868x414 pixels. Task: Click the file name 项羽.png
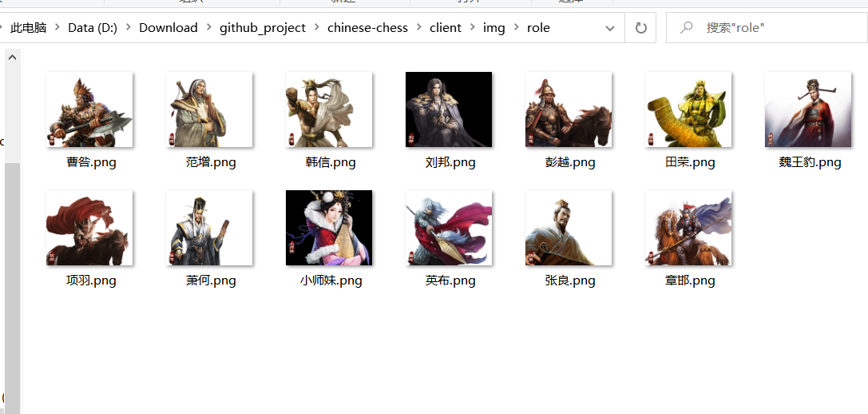pos(91,281)
